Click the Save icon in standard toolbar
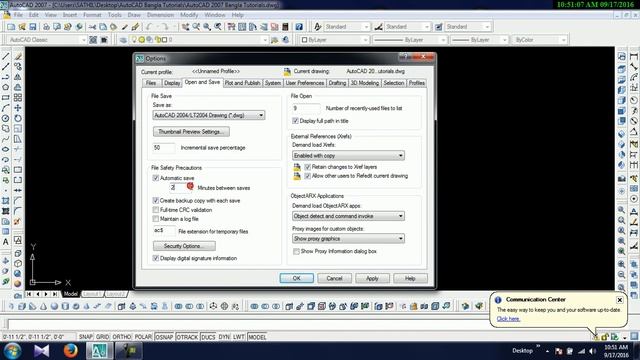Viewport: 640px width, 360px height. click(33, 27)
